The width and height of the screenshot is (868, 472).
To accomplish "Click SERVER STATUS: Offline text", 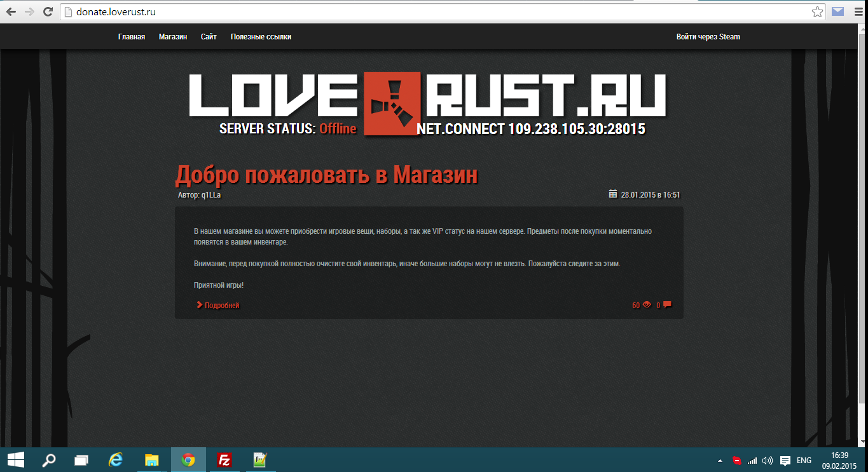I will [x=287, y=129].
